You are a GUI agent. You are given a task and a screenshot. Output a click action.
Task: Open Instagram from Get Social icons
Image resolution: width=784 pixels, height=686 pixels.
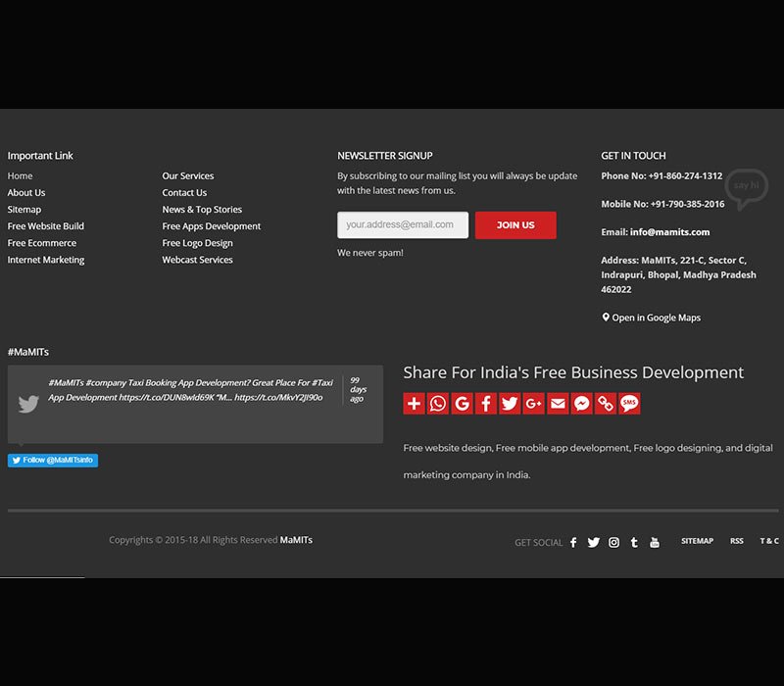(613, 542)
